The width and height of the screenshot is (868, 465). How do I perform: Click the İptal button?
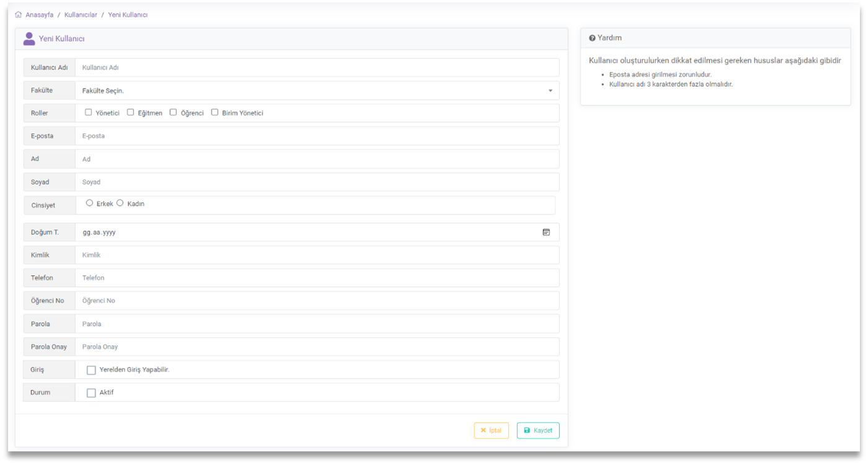[491, 430]
